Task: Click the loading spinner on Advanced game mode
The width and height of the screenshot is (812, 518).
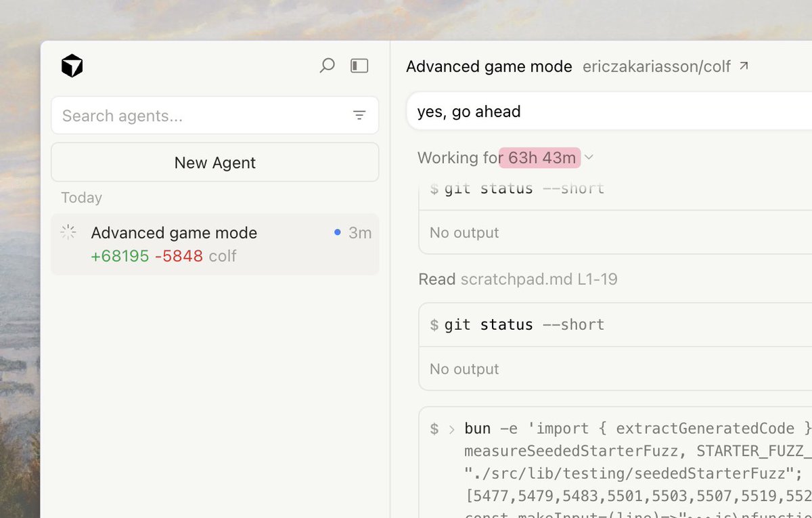Action: (68, 232)
